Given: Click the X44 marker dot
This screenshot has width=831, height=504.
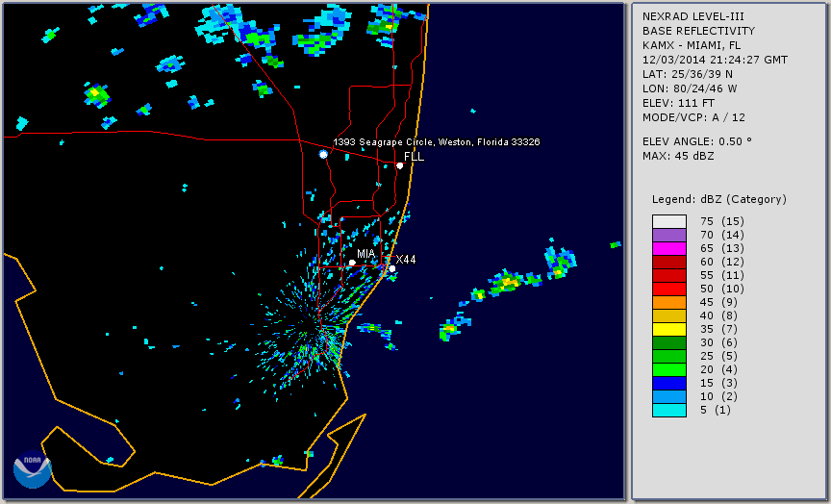Looking at the screenshot, I should point(392,269).
